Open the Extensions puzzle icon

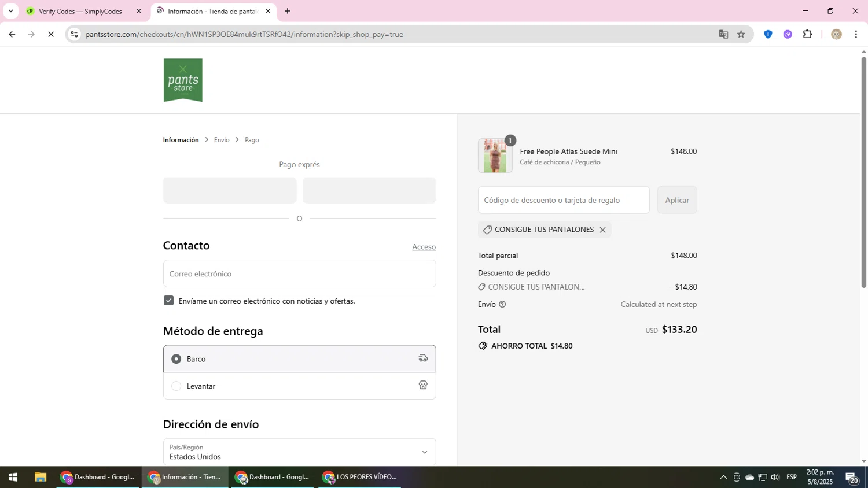[807, 34]
